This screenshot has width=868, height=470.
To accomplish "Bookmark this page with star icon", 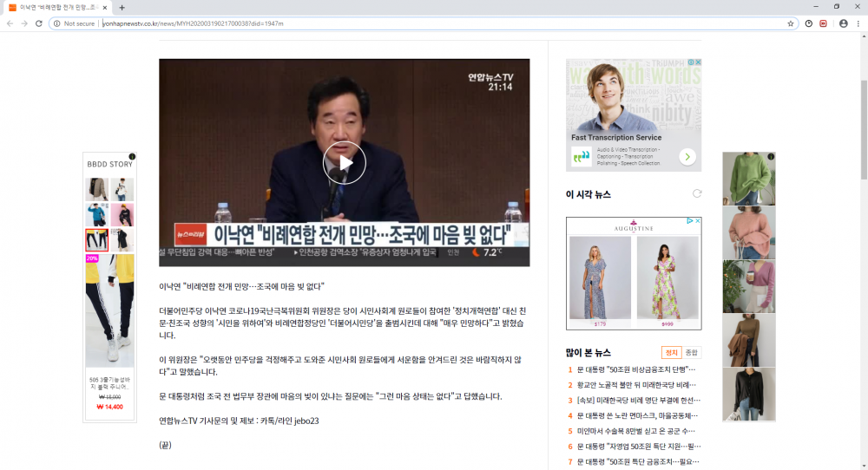I will [791, 23].
